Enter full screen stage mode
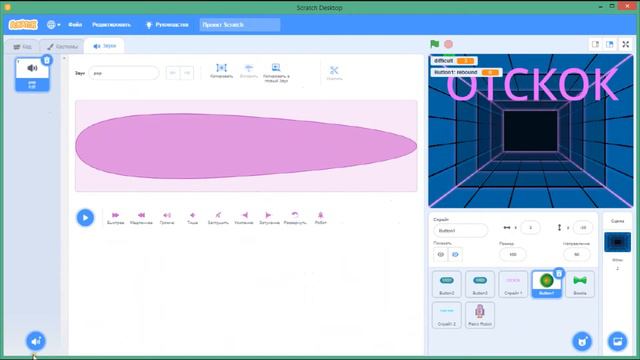The width and height of the screenshot is (640, 360). (626, 44)
